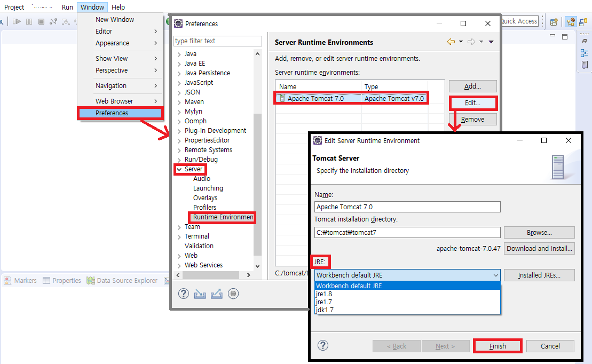592x364 pixels.
Task: Open the Window menu
Action: [x=92, y=7]
